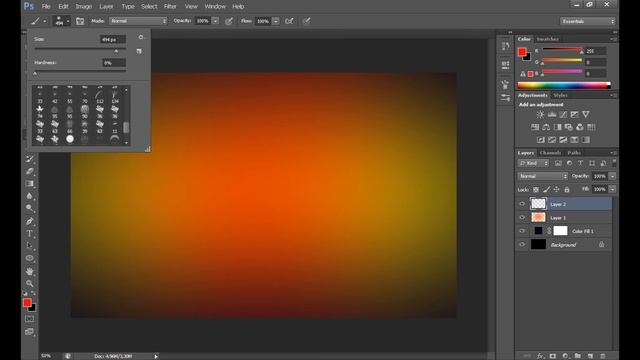Select the Blur drop-shaped tool
The height and width of the screenshot is (360, 640).
tap(29, 196)
